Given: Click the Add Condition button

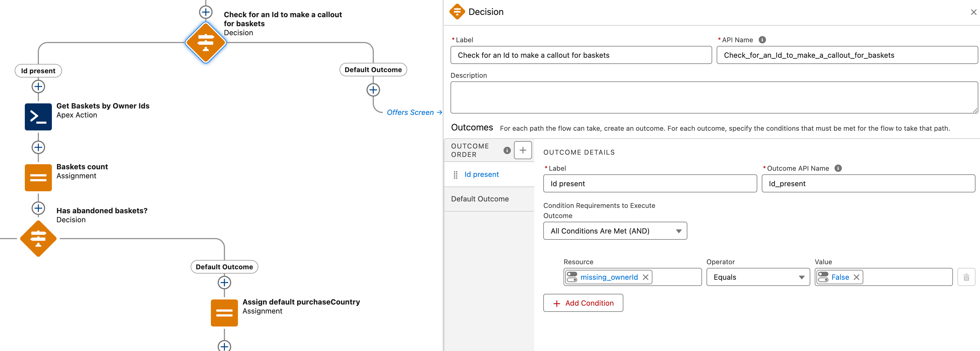Looking at the screenshot, I should click(x=583, y=303).
